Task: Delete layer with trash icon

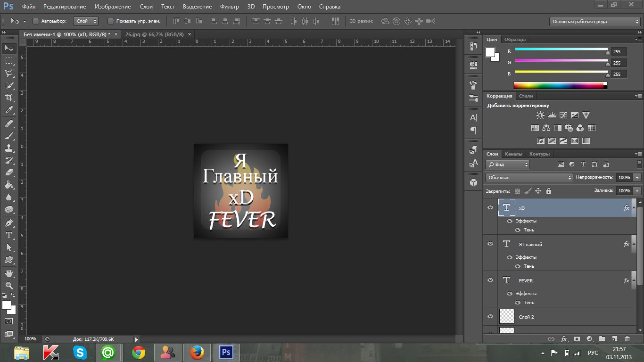Action: coord(627,338)
